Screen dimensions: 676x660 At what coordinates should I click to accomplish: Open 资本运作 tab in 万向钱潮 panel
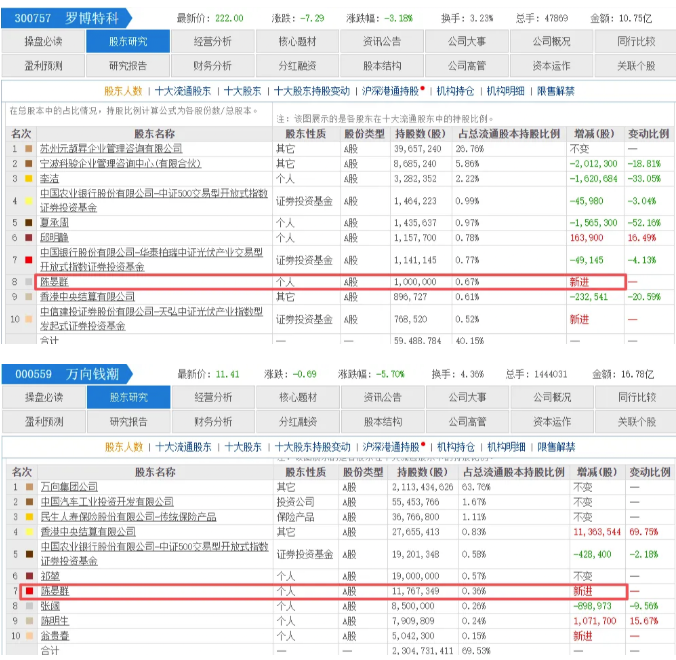[552, 421]
